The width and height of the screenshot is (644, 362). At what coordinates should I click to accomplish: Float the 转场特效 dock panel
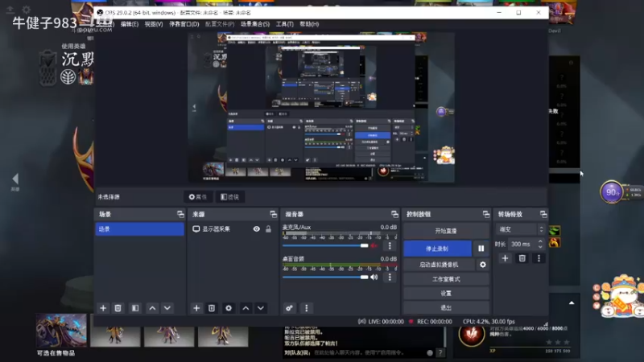click(543, 214)
